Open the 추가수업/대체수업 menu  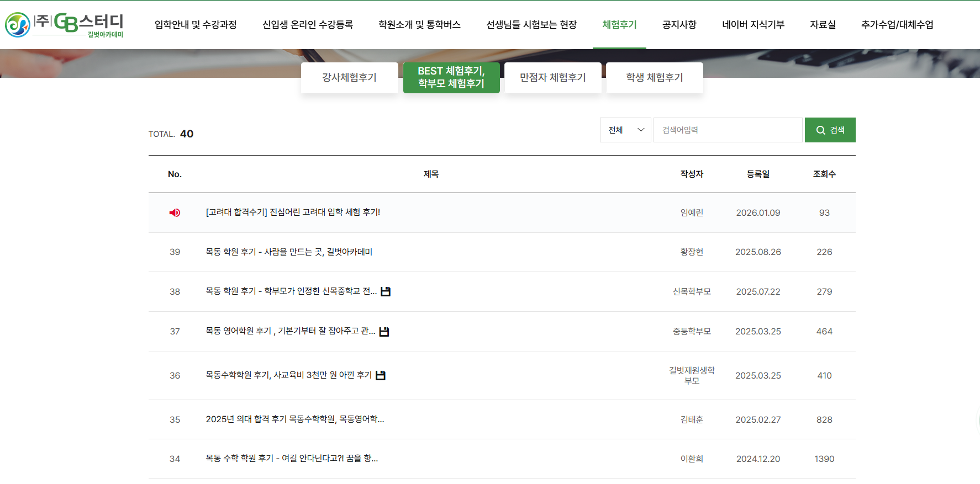point(897,25)
